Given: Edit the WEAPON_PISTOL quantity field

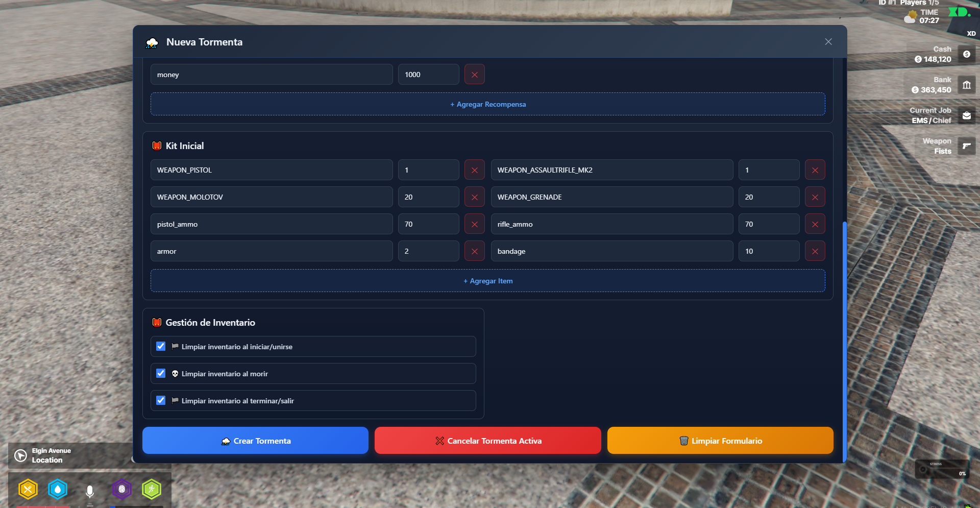Looking at the screenshot, I should 429,170.
